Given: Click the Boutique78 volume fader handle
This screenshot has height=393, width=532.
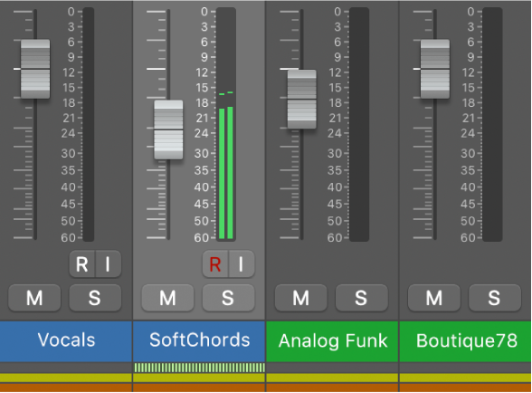Looking at the screenshot, I should 435,69.
